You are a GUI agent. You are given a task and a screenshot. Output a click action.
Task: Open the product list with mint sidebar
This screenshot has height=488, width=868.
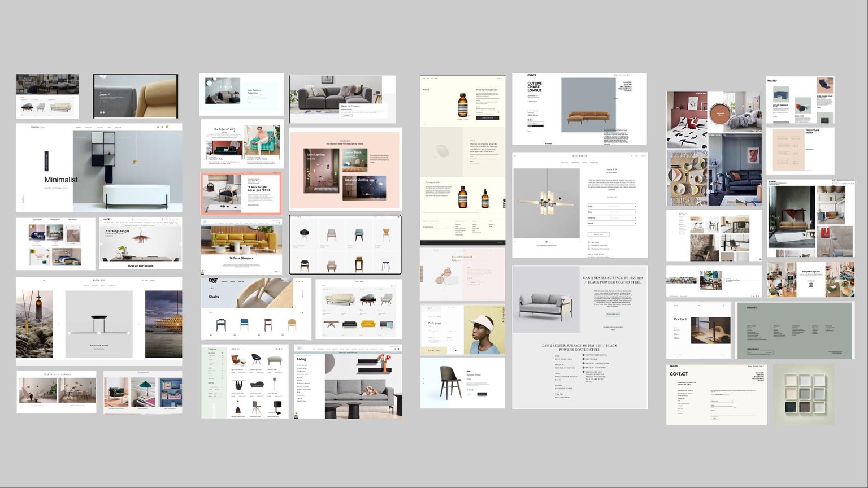245,382
